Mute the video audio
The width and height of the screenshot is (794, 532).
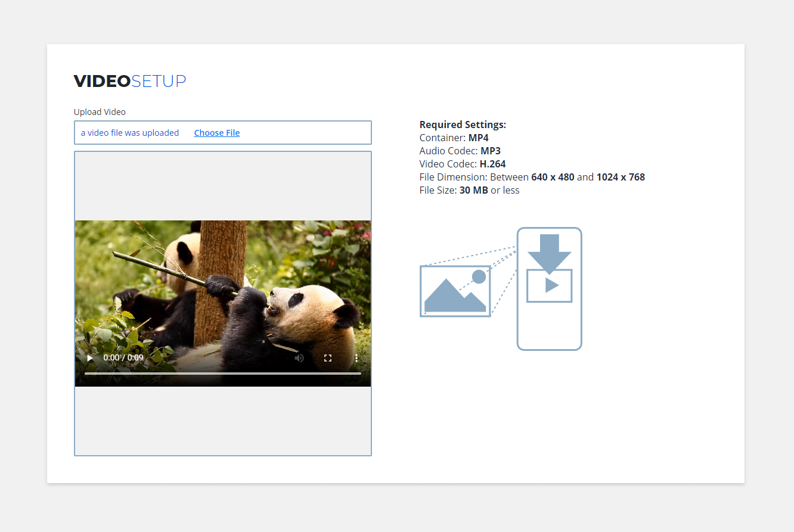click(299, 358)
